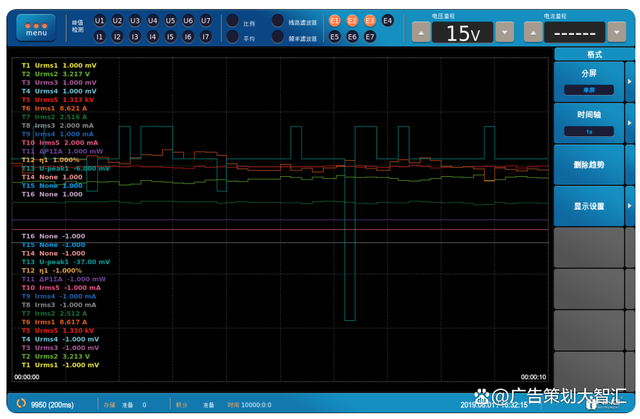Viewport: 640px width, 419px height.
Task: Click the T5 Urms5 1.313 kV label
Action: tap(58, 100)
